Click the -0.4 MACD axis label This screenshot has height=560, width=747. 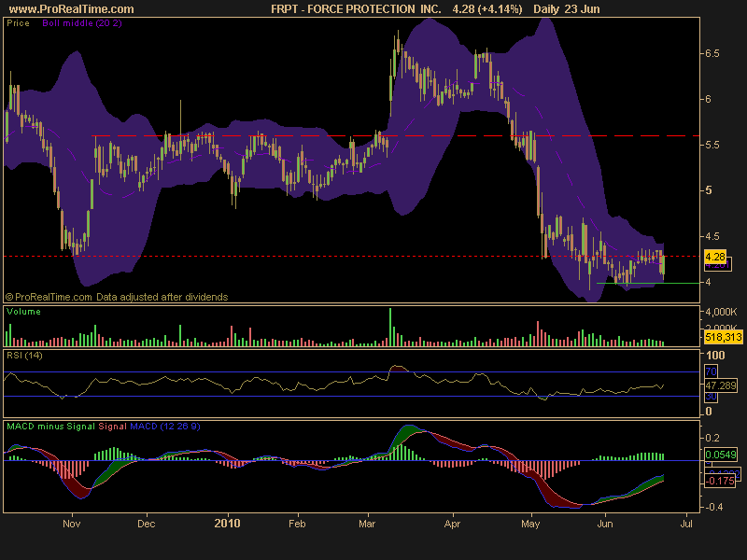tap(713, 507)
